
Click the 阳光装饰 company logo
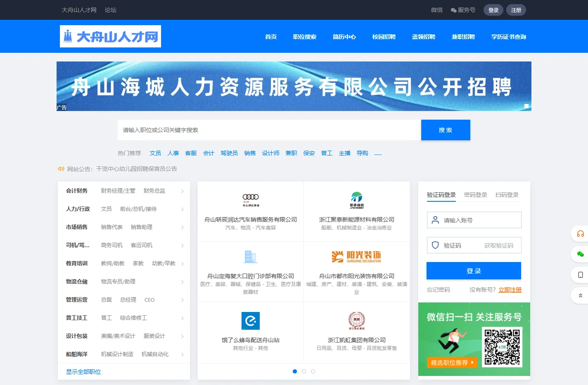(357, 257)
